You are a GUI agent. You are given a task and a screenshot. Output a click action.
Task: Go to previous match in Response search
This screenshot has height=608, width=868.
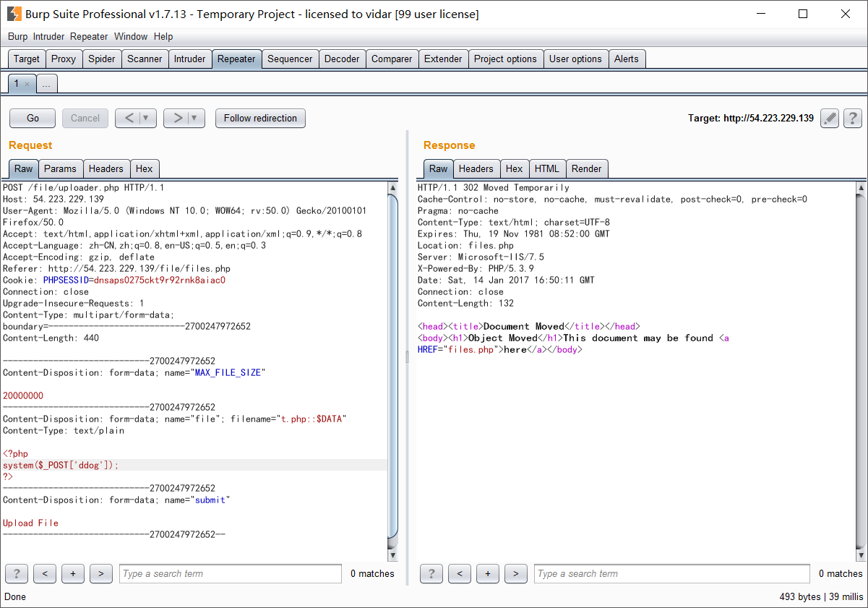460,573
